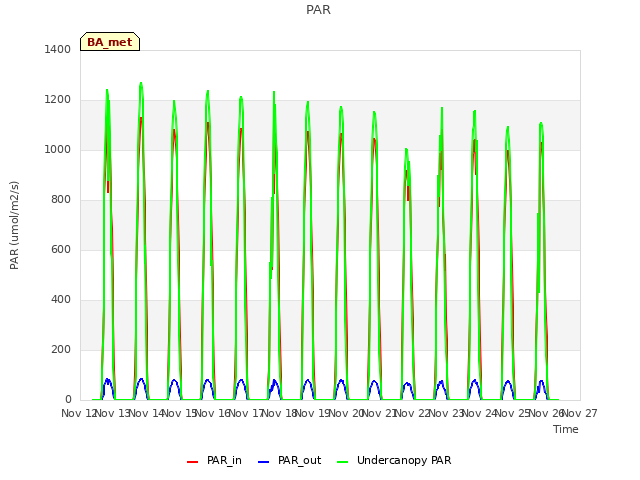Click the blue PAR_out legend swatch
Viewport: 640px width, 480px height.
(264, 462)
